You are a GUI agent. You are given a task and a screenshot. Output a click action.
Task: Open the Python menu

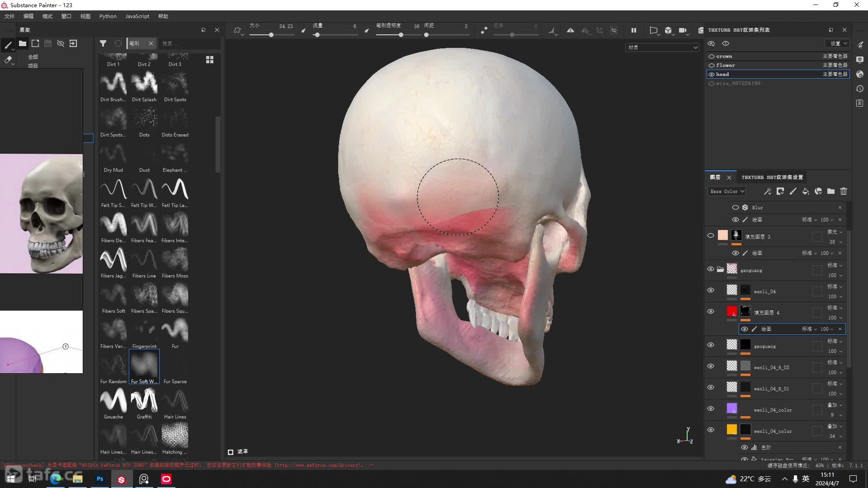108,16
